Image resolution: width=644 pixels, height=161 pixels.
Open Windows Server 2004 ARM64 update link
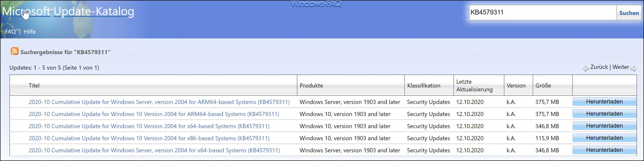159,102
